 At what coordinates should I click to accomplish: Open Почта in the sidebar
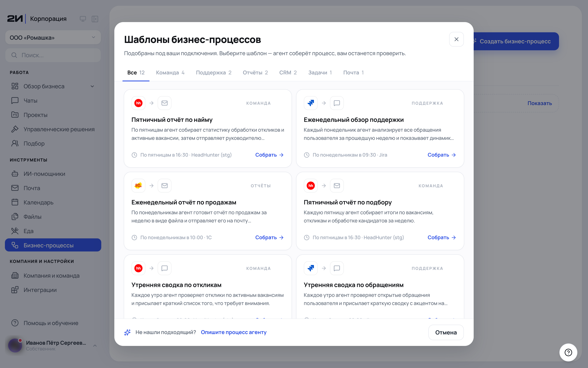coord(53,188)
